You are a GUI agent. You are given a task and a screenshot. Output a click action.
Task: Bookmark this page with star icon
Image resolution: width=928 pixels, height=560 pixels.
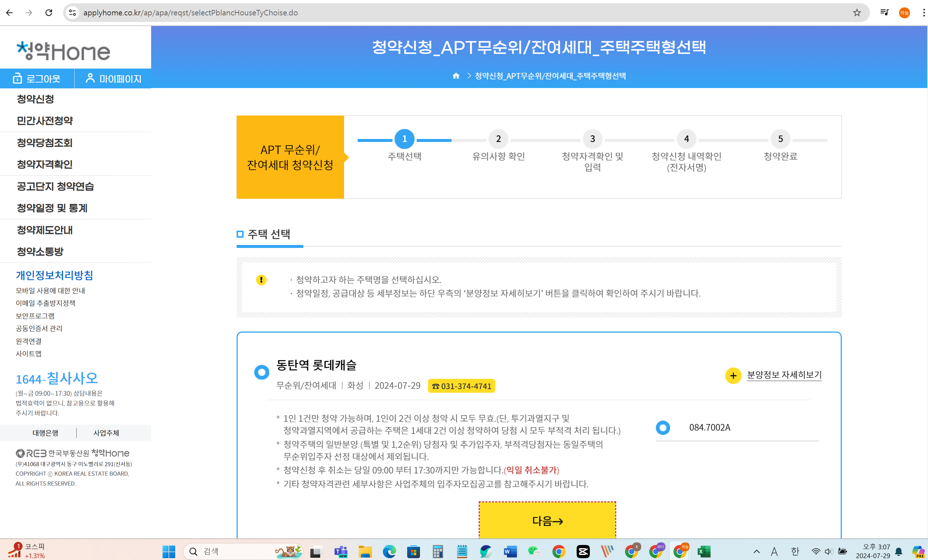(856, 13)
